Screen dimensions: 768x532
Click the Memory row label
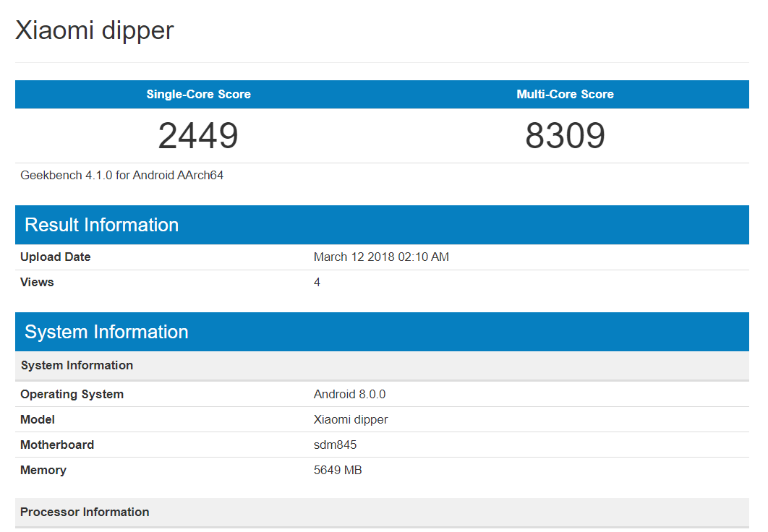coord(43,470)
